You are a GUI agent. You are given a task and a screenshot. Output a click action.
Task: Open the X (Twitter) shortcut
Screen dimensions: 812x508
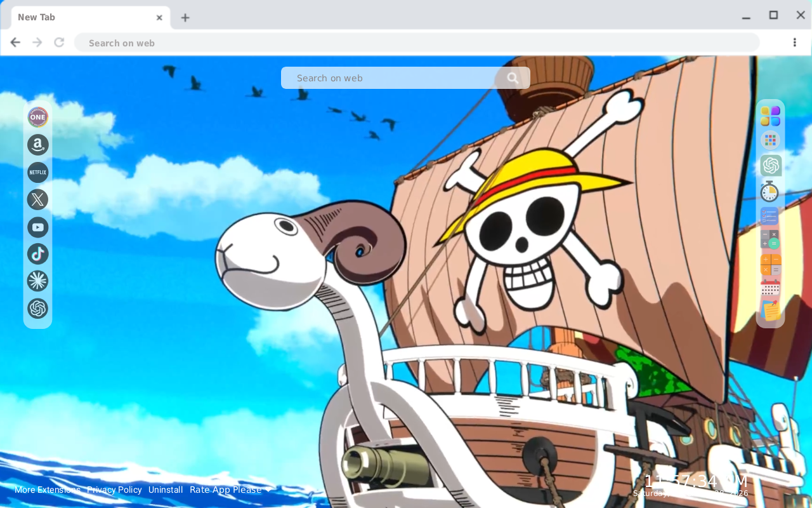(38, 199)
